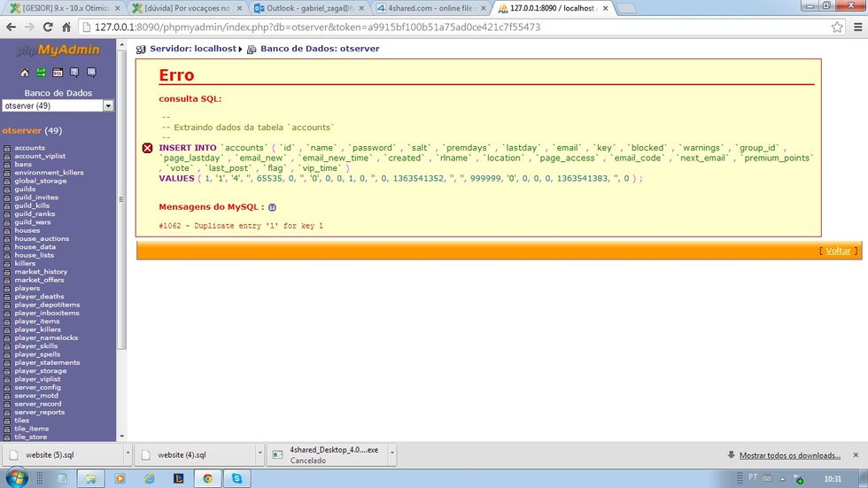This screenshot has height=488, width=868.
Task: Click the table icon beside killers
Action: (x=7, y=263)
